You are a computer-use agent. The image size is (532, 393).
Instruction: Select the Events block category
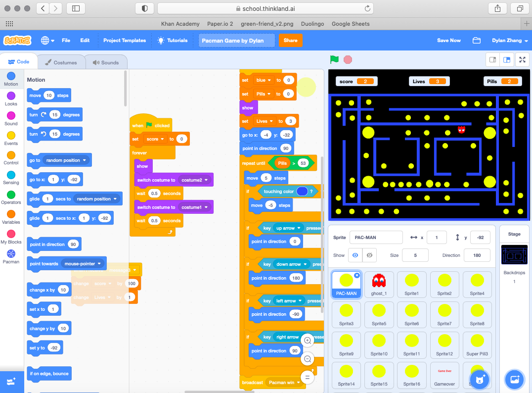tap(11, 138)
